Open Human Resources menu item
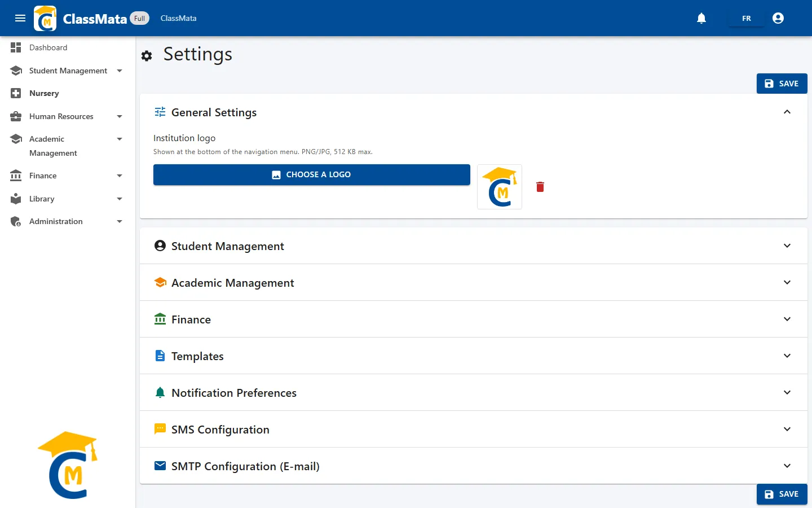The width and height of the screenshot is (812, 508). (68, 116)
